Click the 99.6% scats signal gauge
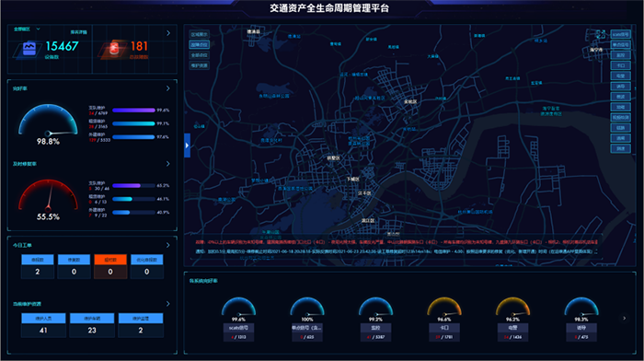Screen dimensions: 644x361 (x=238, y=307)
